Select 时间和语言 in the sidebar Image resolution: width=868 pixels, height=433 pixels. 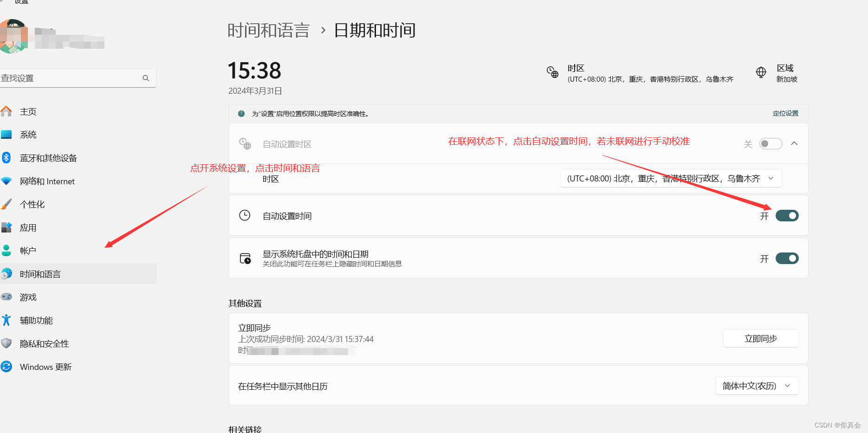(78, 274)
